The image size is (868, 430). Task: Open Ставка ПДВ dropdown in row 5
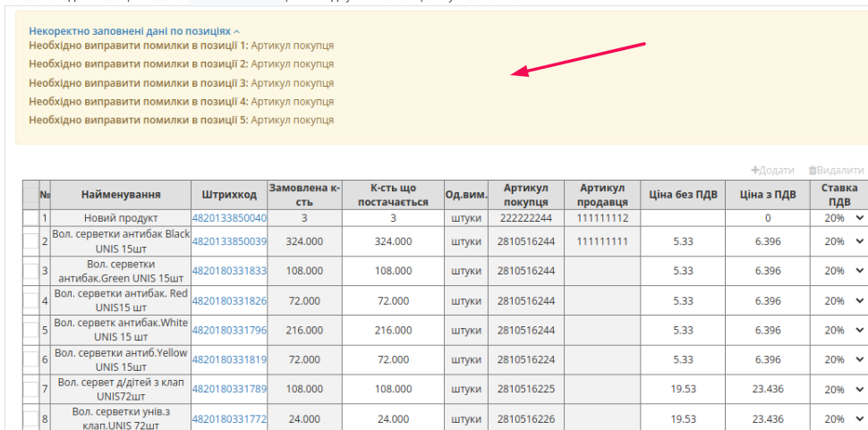point(841,330)
